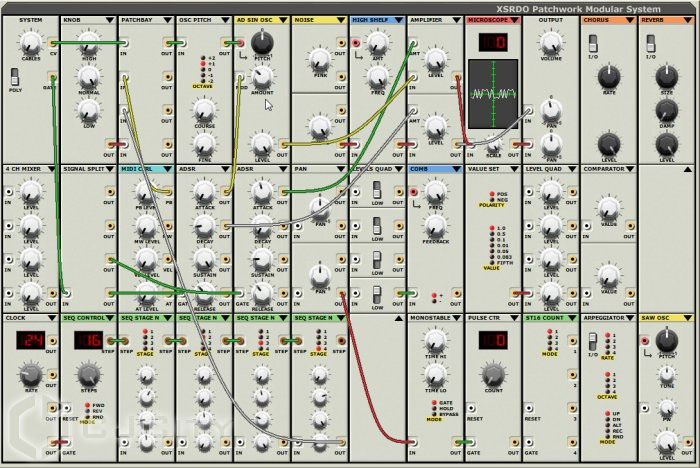Click the VOLUME knob on OUTPUT module

[551, 43]
